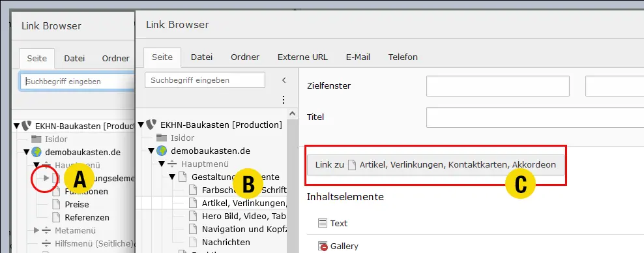The image size is (644, 253).
Task: Collapse EKHN-Baukasten root in left Link Browser
Action: [16, 126]
